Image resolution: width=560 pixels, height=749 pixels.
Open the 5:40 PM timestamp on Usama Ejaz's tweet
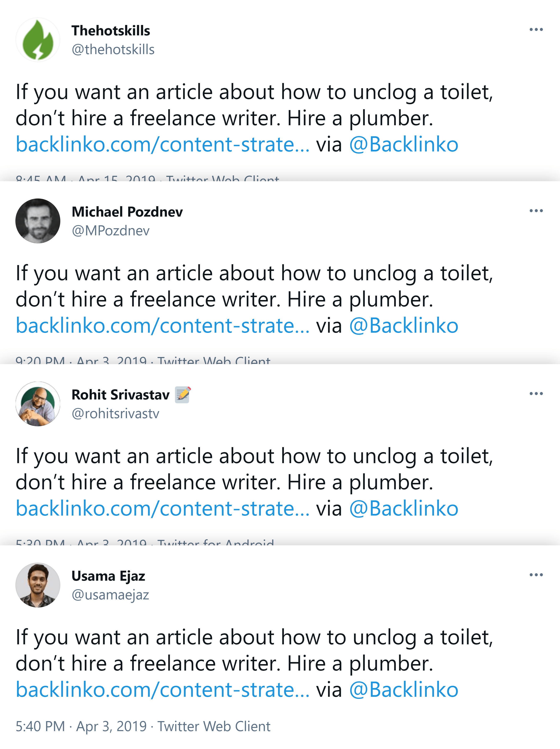point(41,726)
